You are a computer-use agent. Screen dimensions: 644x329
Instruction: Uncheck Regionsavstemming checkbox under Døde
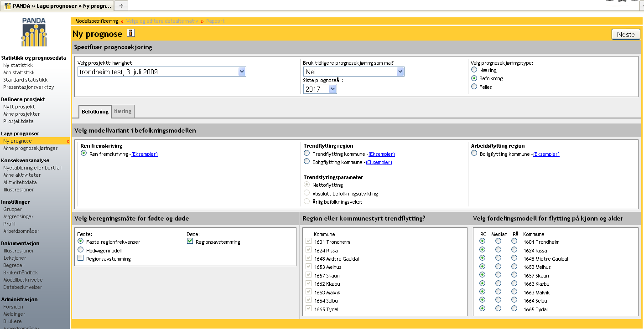point(190,241)
